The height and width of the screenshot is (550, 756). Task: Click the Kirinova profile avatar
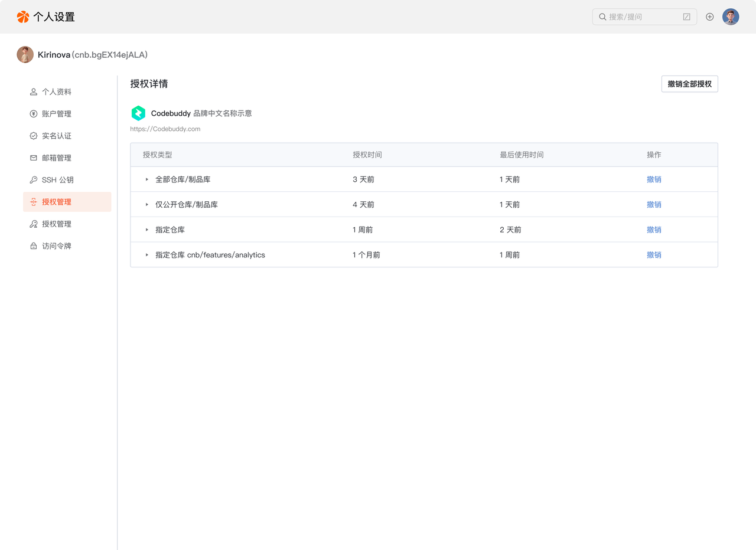tap(25, 55)
